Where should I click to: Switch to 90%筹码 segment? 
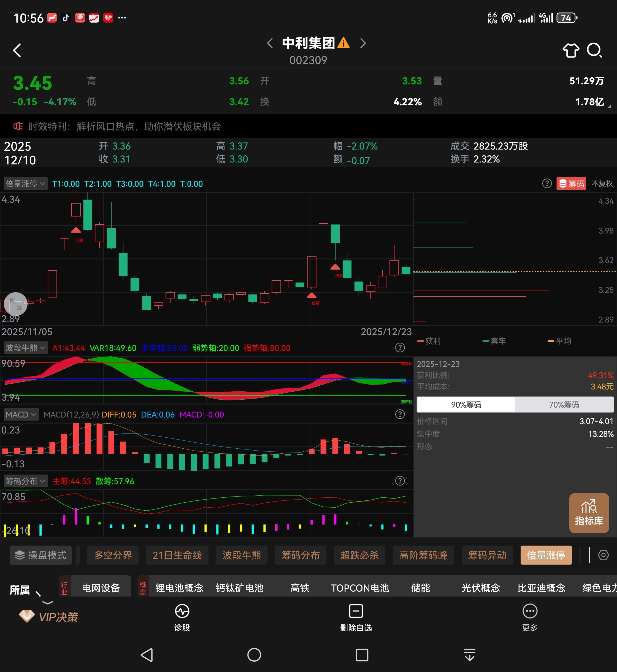(x=466, y=405)
